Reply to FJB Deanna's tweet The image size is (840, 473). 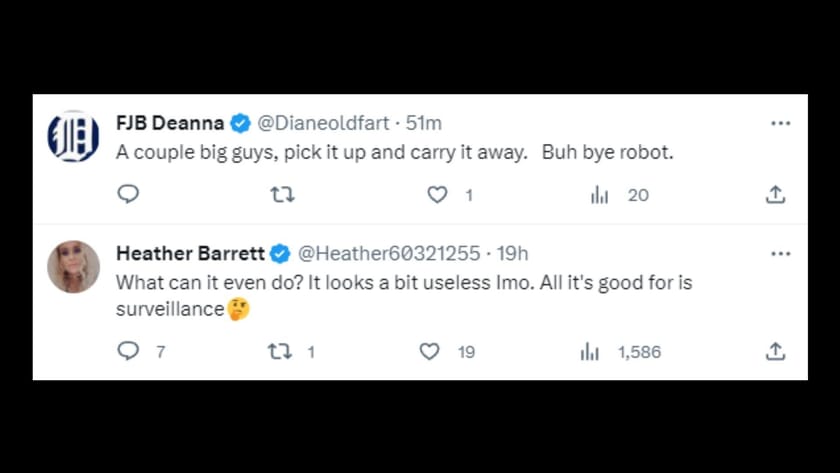point(128,195)
